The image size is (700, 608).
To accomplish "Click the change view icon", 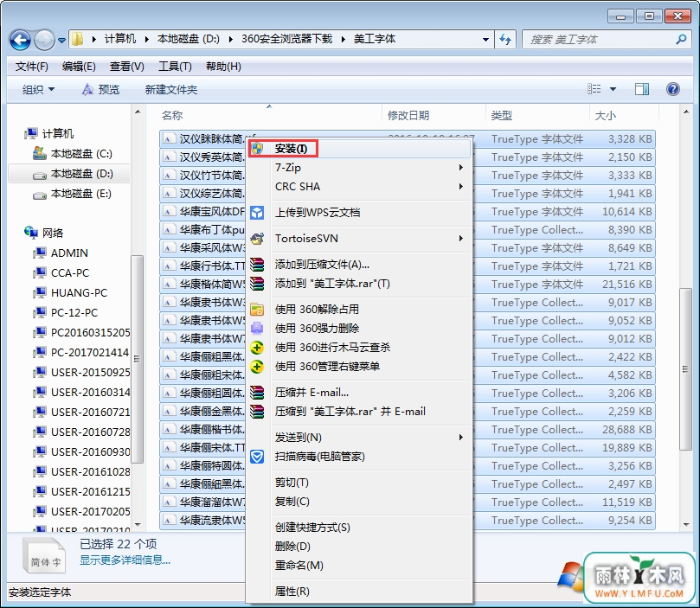I will click(594, 89).
